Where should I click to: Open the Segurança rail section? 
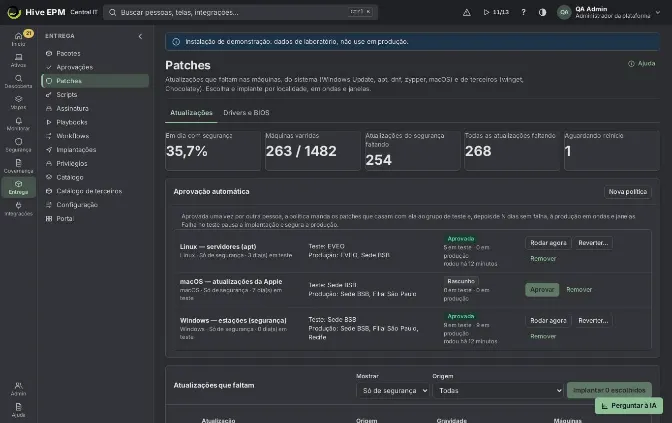tap(18, 145)
